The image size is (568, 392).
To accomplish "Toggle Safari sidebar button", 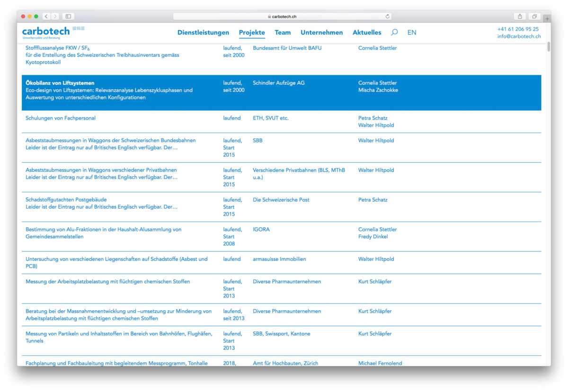I will [x=68, y=17].
